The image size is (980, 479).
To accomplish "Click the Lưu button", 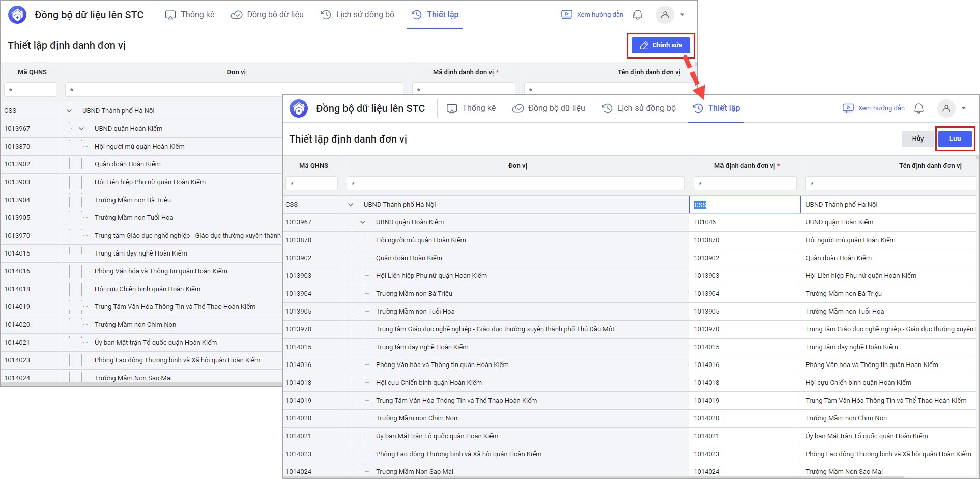I will coord(955,139).
